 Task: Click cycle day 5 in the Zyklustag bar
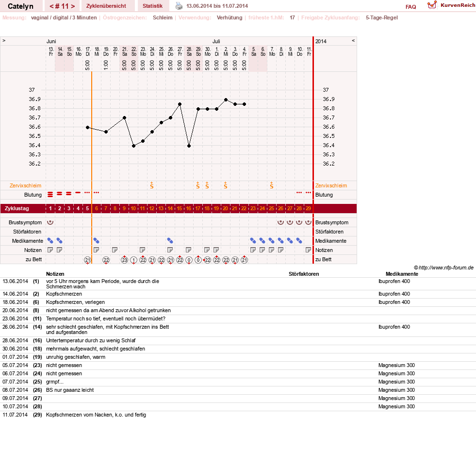(87, 208)
